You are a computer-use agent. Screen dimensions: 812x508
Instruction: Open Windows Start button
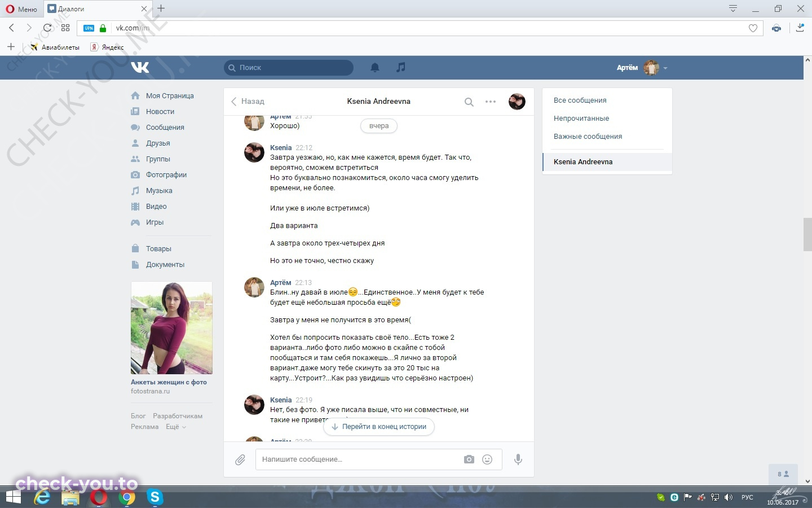pos(13,497)
